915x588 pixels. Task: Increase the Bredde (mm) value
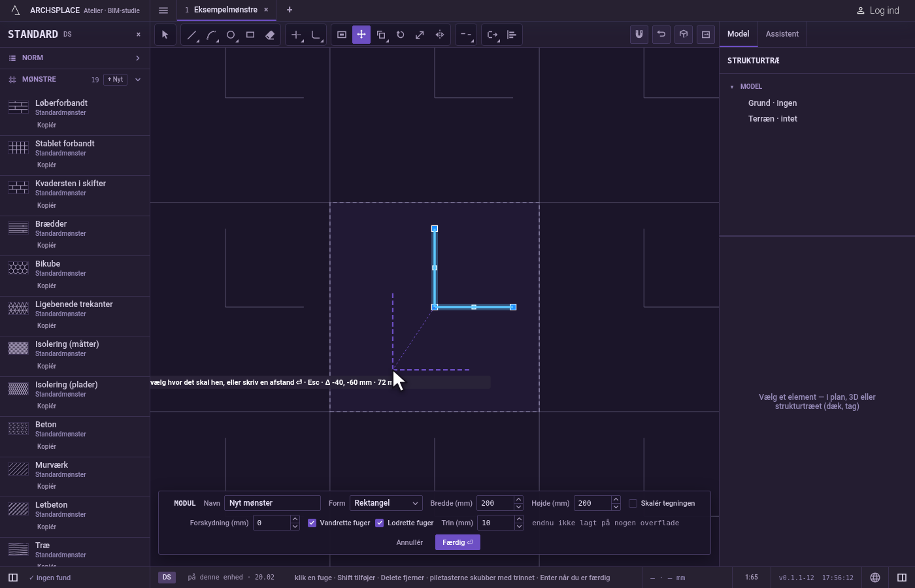(518, 499)
